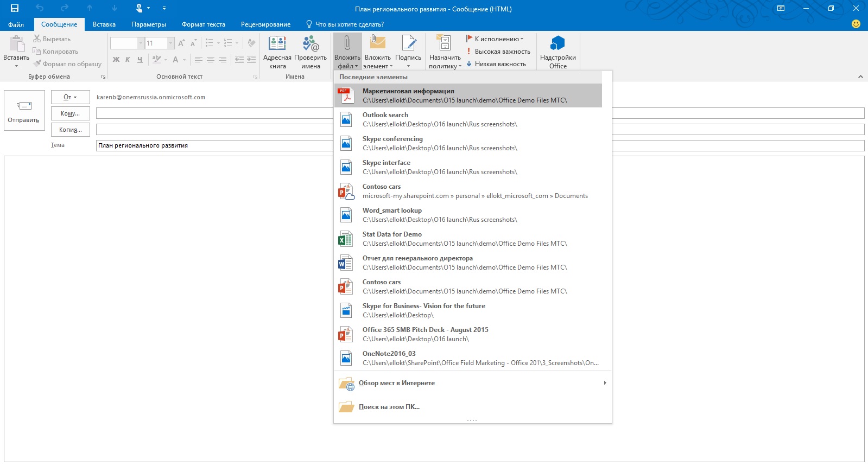Image resolution: width=868 pixels, height=466 pixels.
Task: Toggle Высокая важность
Action: [498, 52]
